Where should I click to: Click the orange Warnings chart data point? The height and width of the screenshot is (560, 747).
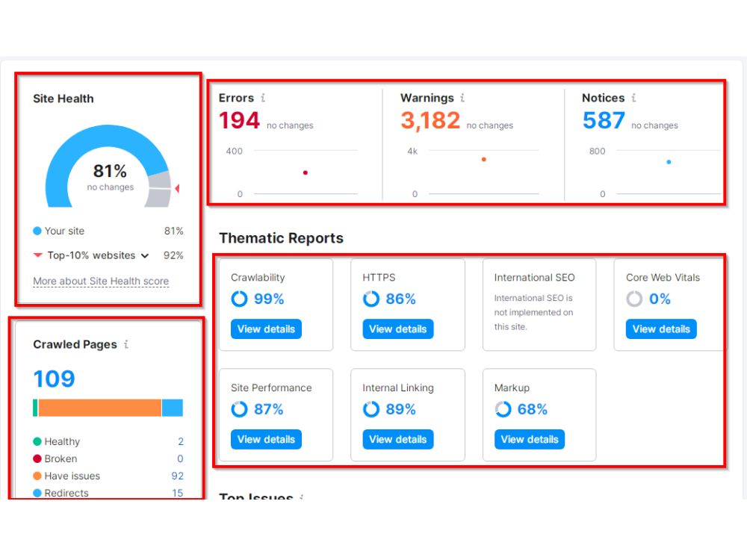pos(484,160)
